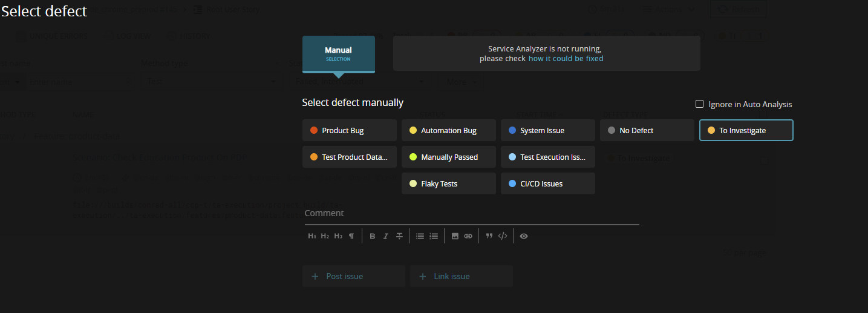Insert a hyperlink into the comment
Screen dimensions: 868x313
click(x=468, y=236)
